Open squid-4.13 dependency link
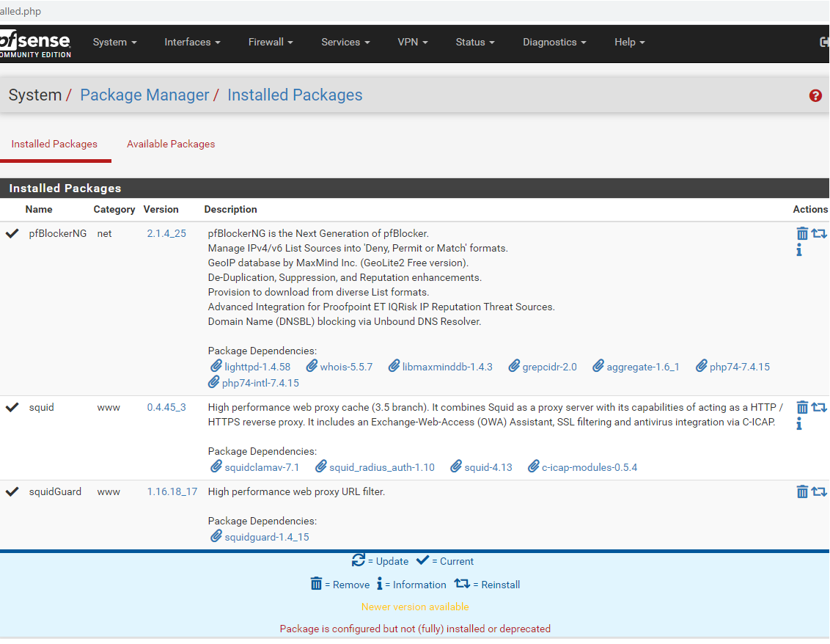Screen dimensions: 830x644 click(488, 467)
